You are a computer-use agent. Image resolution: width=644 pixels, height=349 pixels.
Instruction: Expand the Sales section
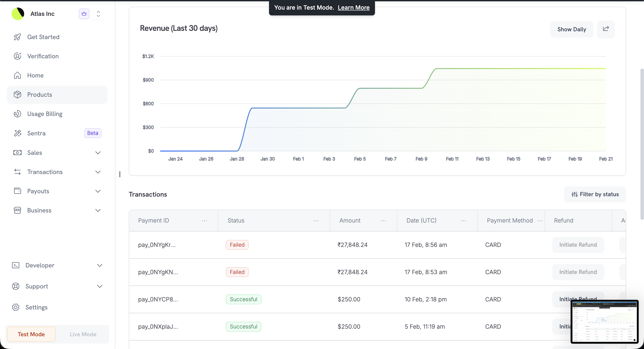[98, 153]
